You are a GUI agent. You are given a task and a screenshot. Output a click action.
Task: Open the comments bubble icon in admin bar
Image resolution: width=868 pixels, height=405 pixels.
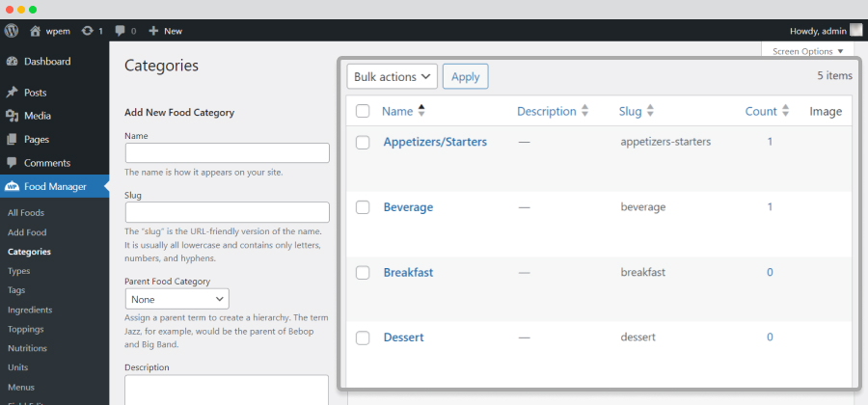click(x=121, y=31)
